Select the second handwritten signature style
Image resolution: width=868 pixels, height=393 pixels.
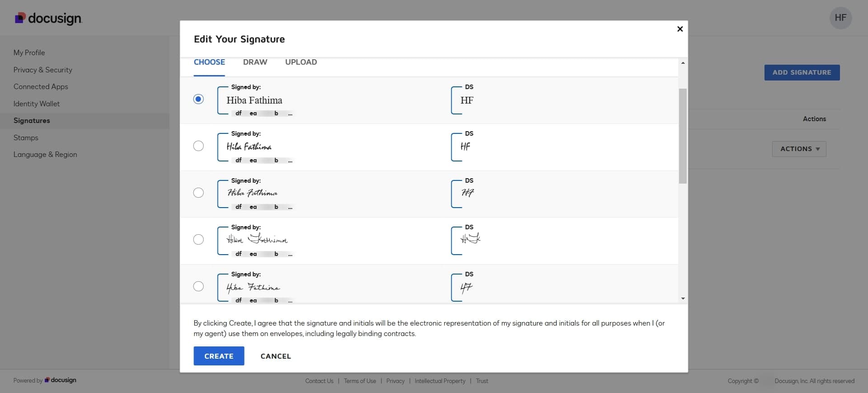coord(198,146)
